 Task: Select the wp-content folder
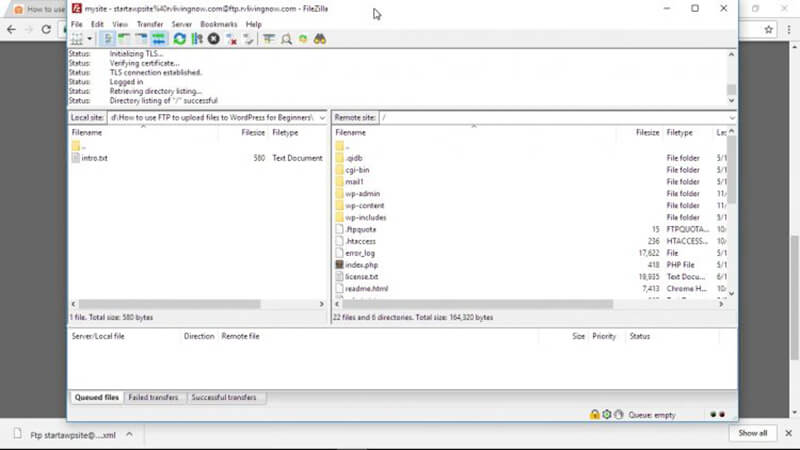[365, 205]
